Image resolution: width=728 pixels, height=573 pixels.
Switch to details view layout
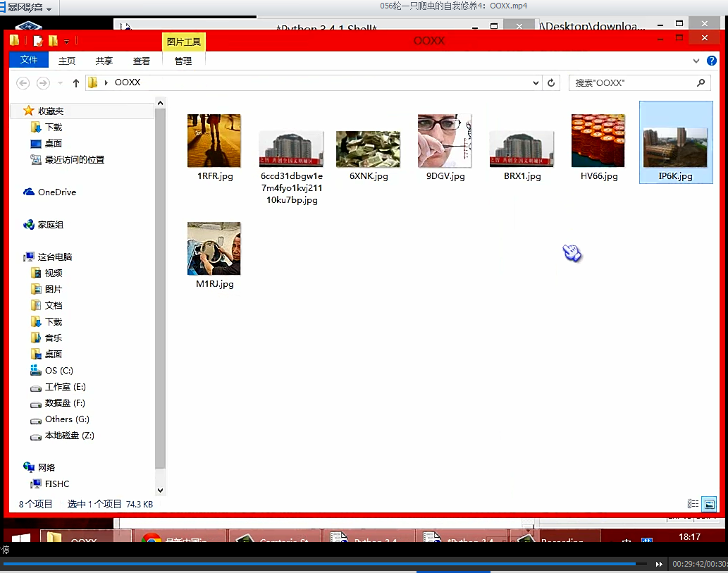click(x=693, y=504)
